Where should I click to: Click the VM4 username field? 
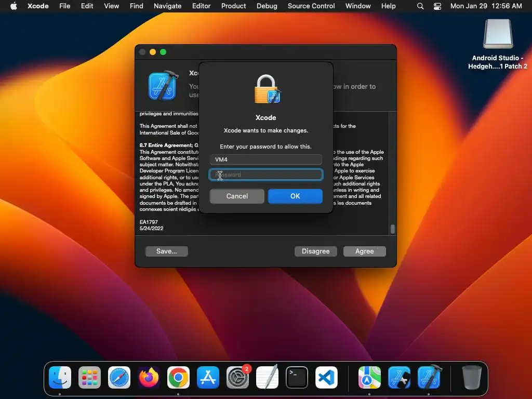point(265,159)
